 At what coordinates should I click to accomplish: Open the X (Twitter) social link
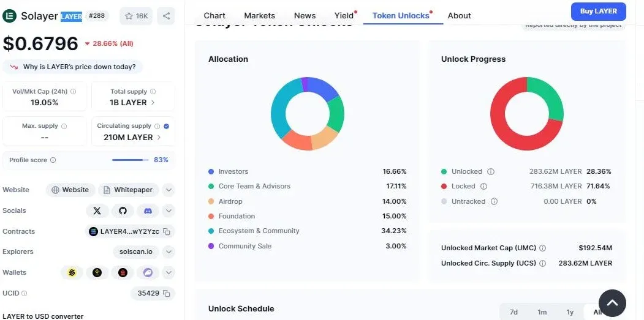[x=97, y=211]
